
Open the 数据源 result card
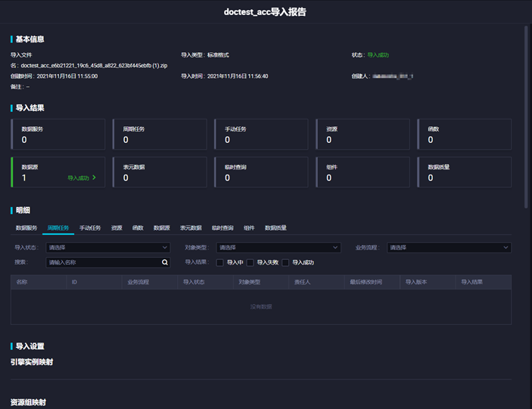point(58,172)
